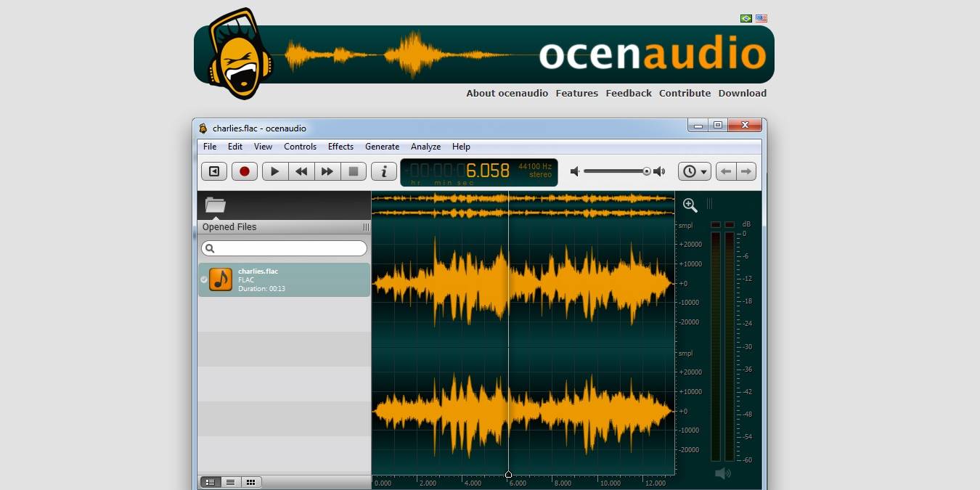This screenshot has height=490, width=980.
Task: Switch Opened Files to compact list view
Action: (230, 482)
